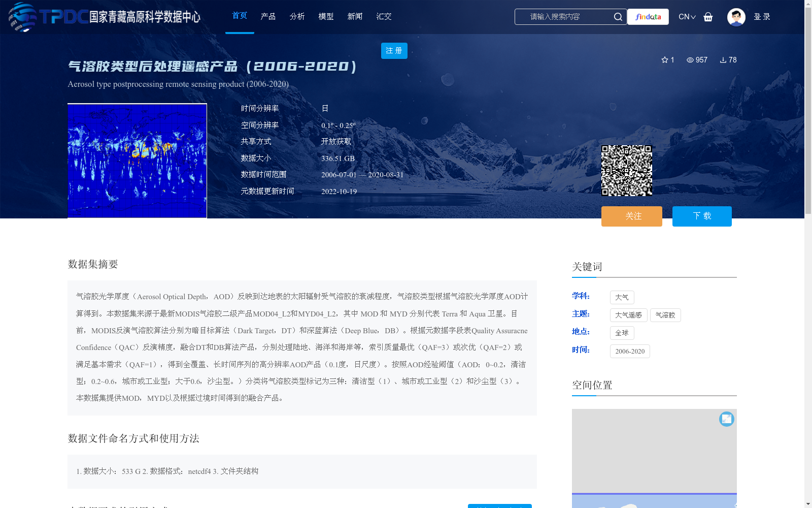
Task: Go to the 首页 tab
Action: point(240,16)
